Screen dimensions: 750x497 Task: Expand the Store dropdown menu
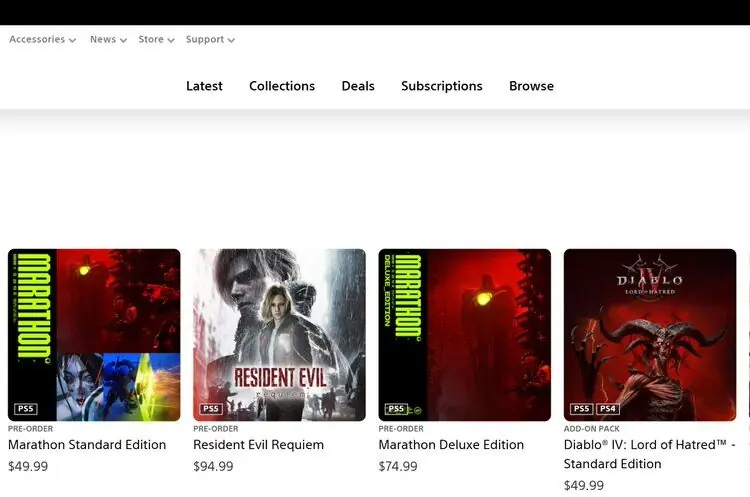pyautogui.click(x=156, y=40)
